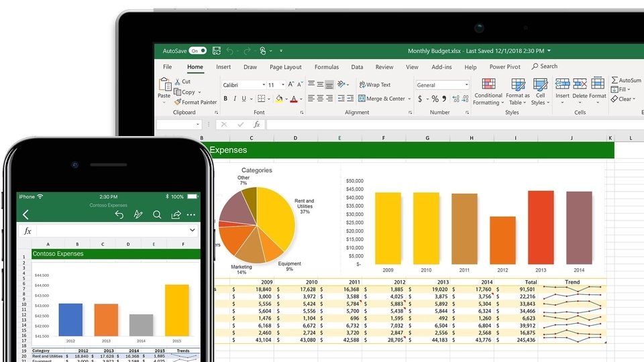Viewport: 644px width, 362px height.
Task: Click Increase Indent icon
Action: point(350,99)
